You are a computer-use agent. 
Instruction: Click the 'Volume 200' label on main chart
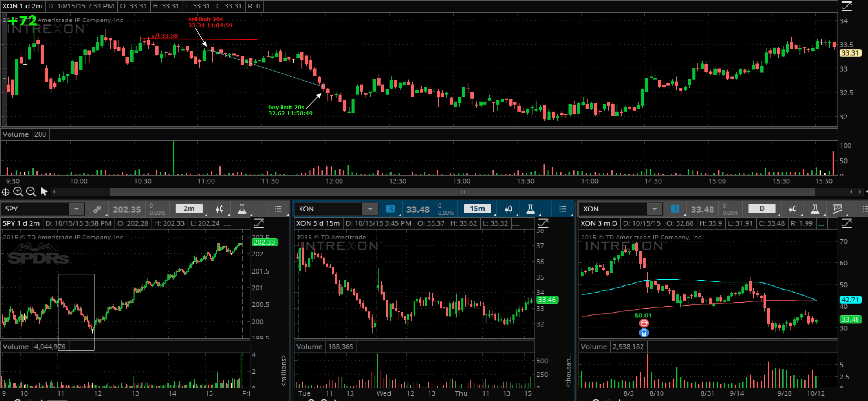click(25, 134)
